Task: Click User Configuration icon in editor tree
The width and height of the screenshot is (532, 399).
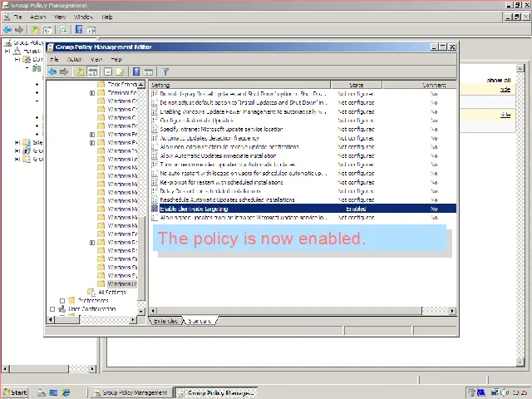Action: 62,308
